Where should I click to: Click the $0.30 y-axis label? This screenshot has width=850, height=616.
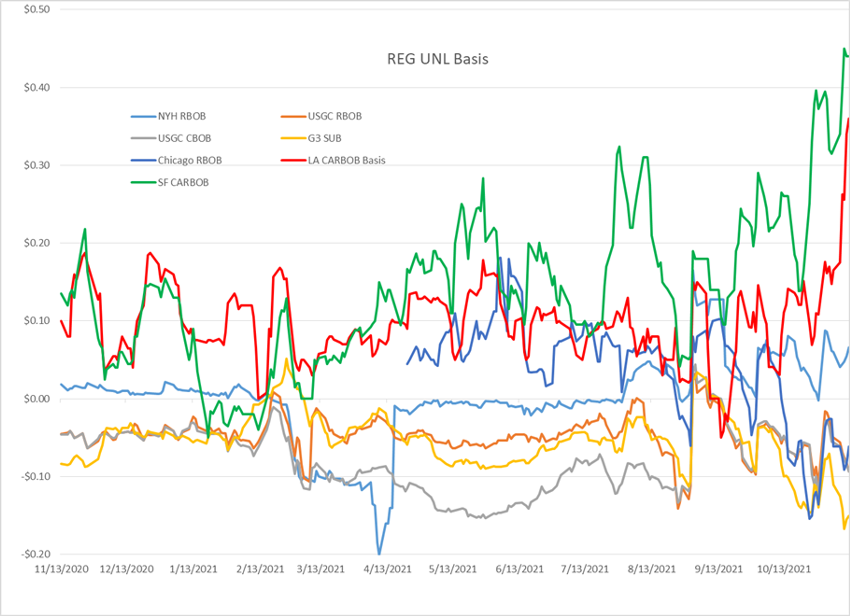[37, 165]
